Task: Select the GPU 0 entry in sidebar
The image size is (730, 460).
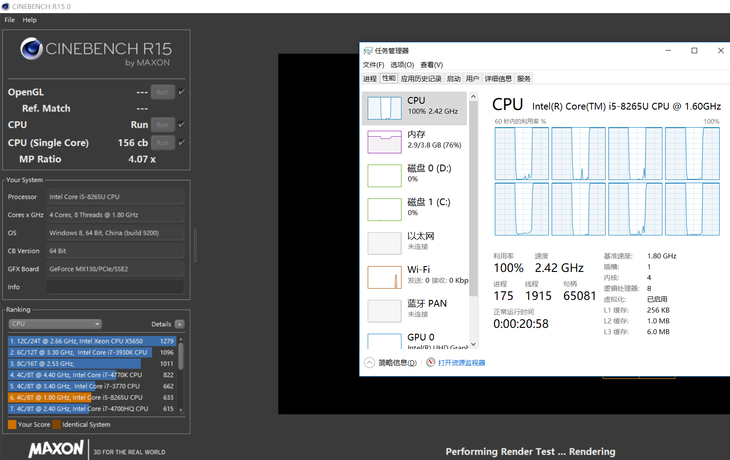Action: coord(414,339)
